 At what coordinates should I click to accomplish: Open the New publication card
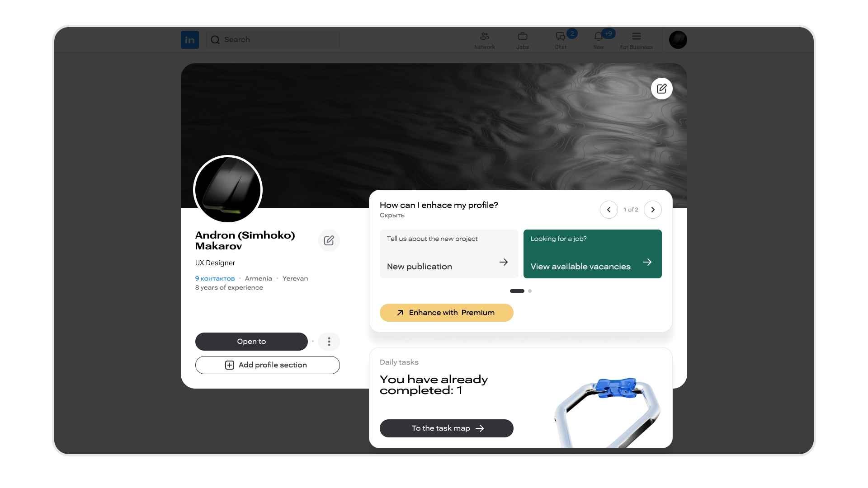449,254
